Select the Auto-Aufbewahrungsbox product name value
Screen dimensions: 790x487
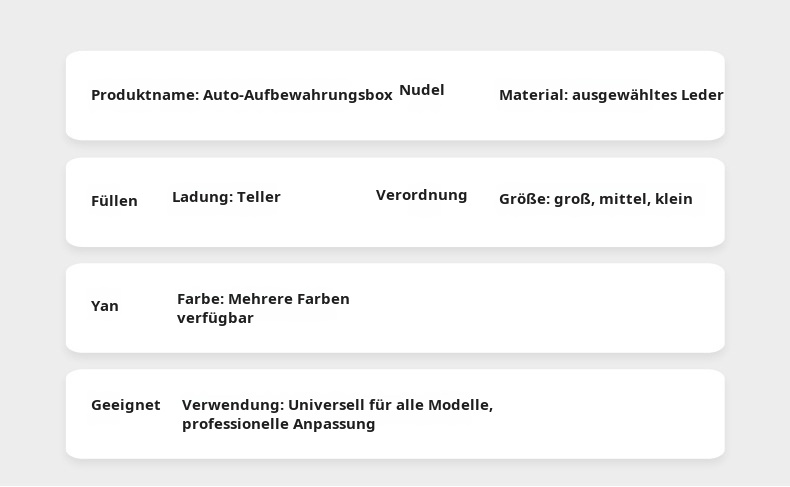pyautogui.click(x=298, y=95)
